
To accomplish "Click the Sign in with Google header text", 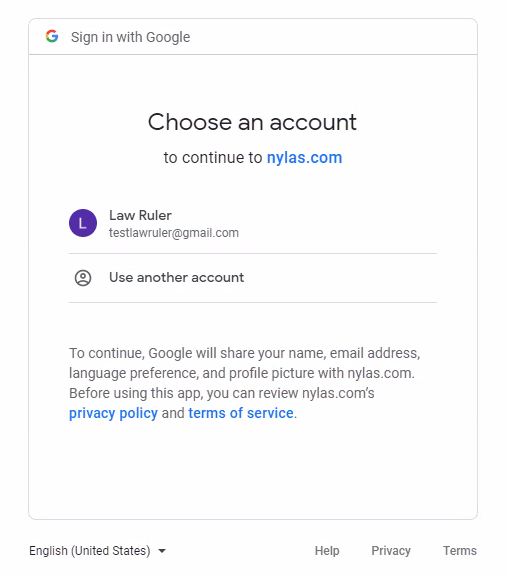I will (131, 37).
